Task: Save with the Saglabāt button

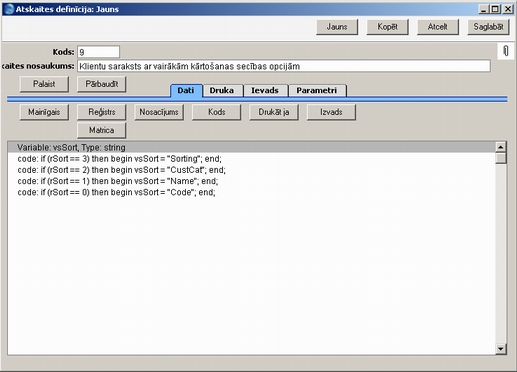Action: 488,27
